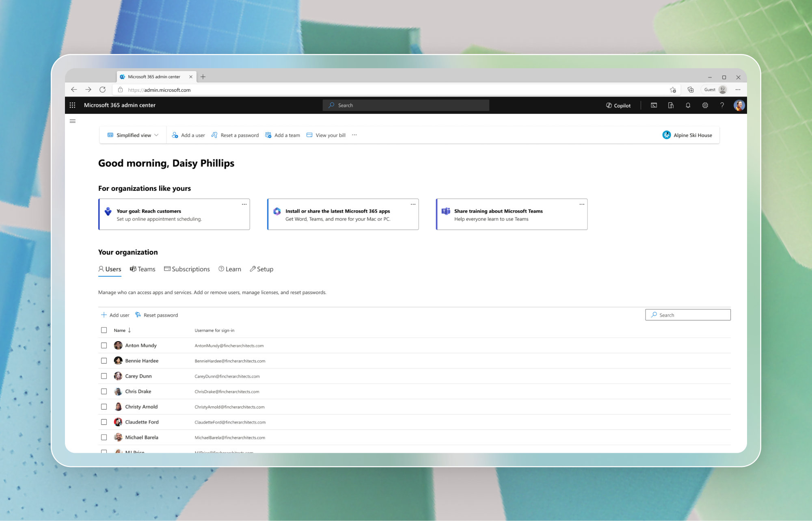Open admin center settings gear
The width and height of the screenshot is (812, 521).
(705, 105)
